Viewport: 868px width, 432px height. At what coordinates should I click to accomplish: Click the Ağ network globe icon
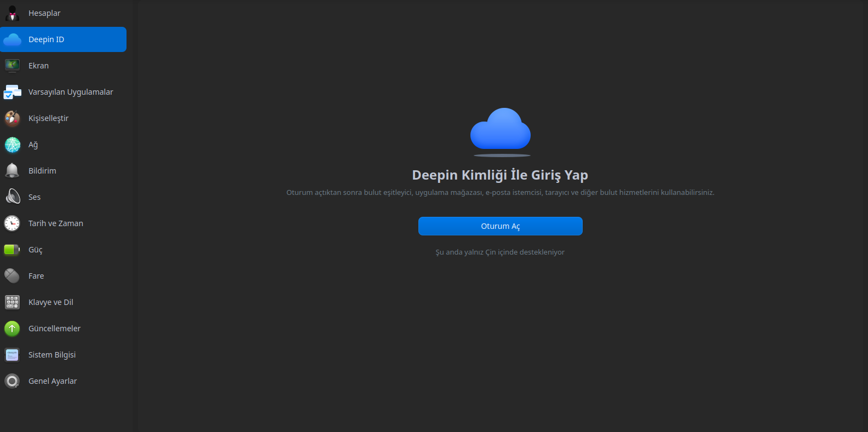click(12, 145)
